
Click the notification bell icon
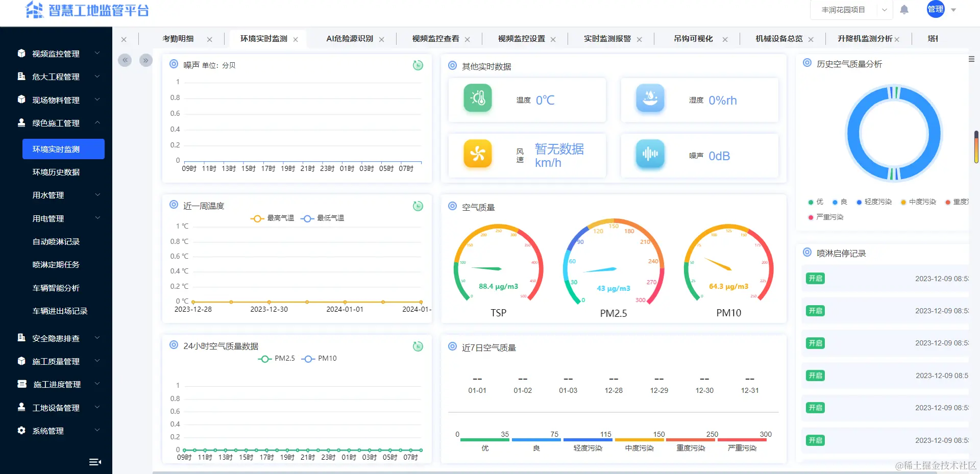pyautogui.click(x=904, y=10)
